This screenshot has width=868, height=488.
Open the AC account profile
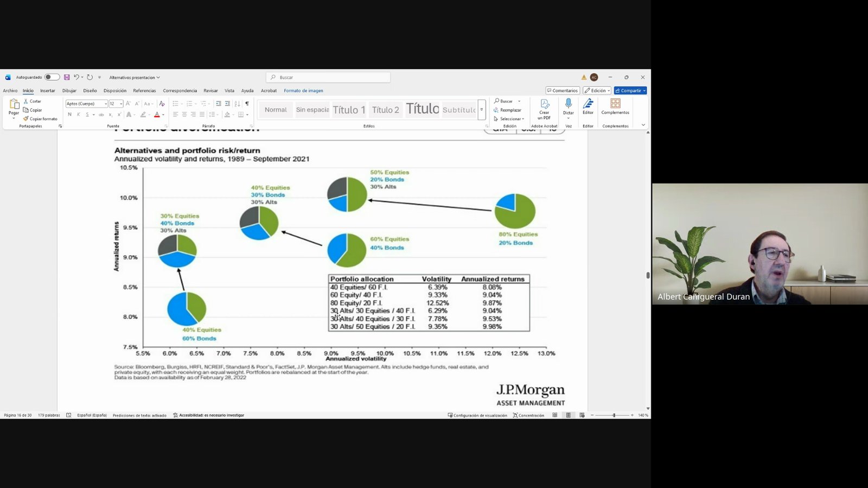pos(594,78)
